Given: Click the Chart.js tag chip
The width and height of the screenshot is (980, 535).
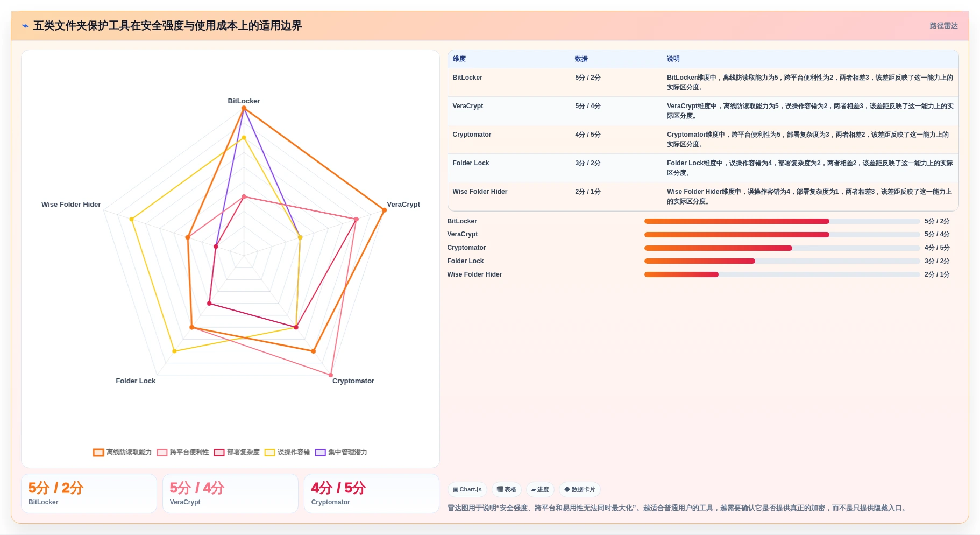Looking at the screenshot, I should [x=467, y=490].
